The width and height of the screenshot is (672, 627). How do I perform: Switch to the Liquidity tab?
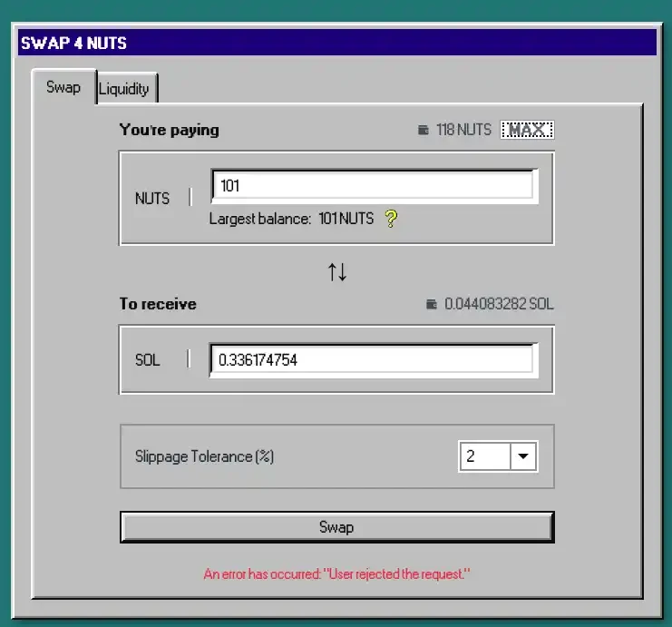pyautogui.click(x=124, y=89)
